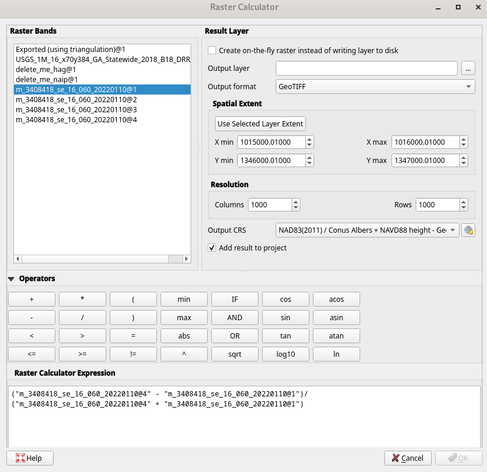Image resolution: width=487 pixels, height=472 pixels.
Task: Insert the power caret operator
Action: click(x=184, y=354)
